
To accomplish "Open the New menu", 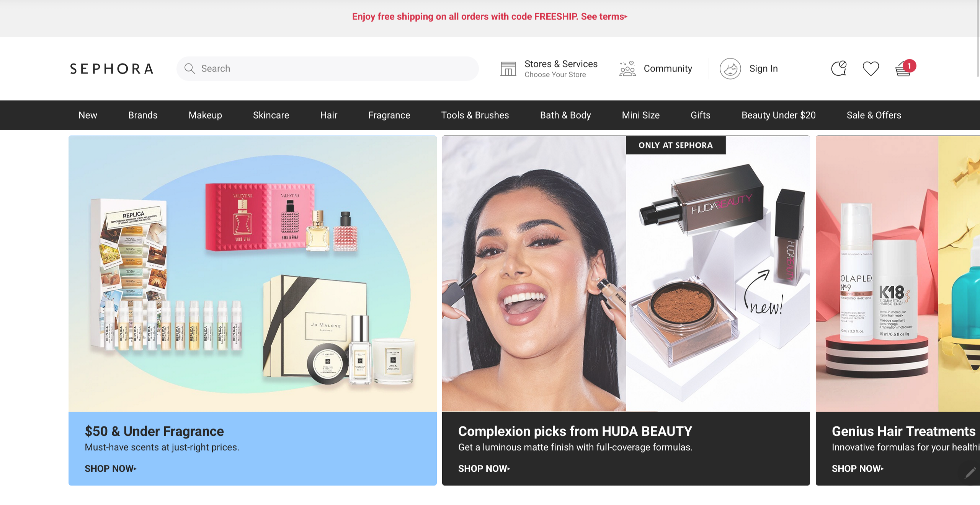I will (x=88, y=115).
